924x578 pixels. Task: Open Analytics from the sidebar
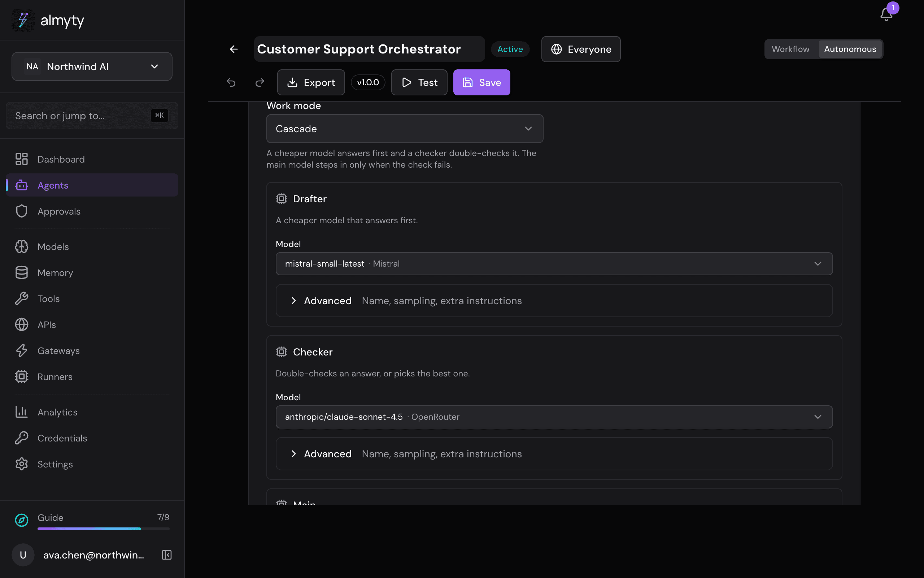tap(92, 412)
